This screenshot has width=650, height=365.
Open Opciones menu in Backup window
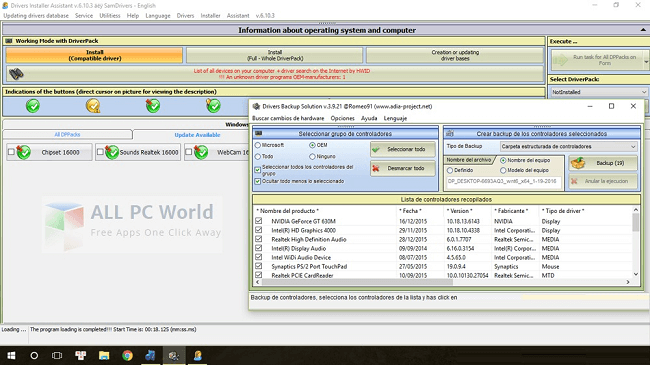(342, 118)
